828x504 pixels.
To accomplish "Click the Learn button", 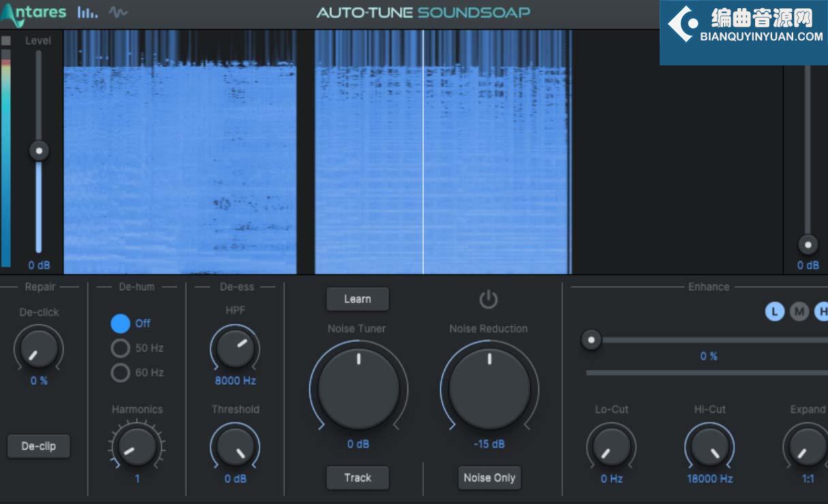I will pos(358,299).
